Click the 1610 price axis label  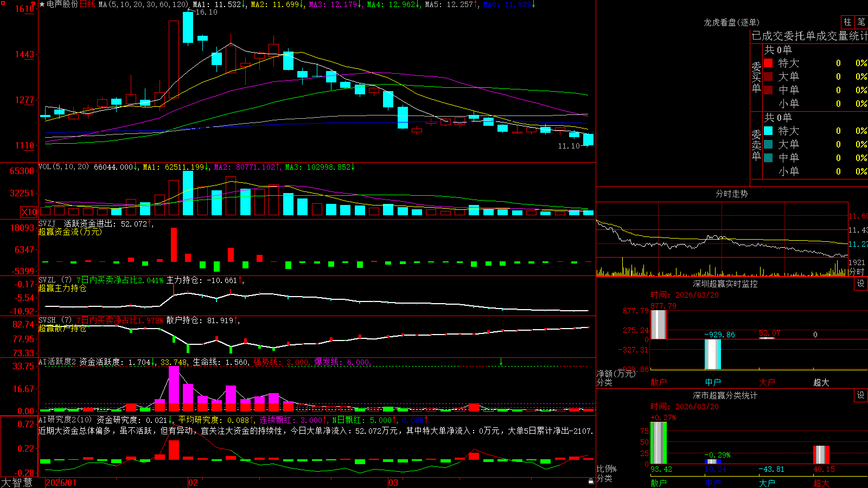[25, 9]
